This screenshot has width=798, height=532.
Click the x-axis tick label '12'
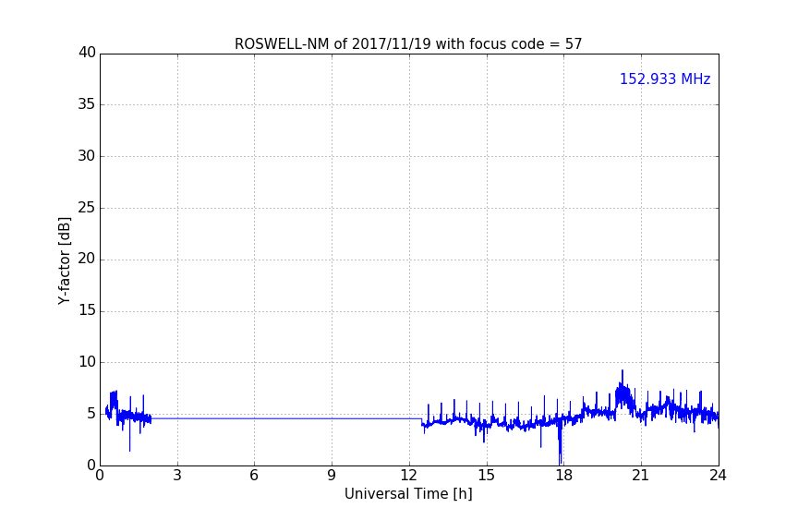(408, 476)
